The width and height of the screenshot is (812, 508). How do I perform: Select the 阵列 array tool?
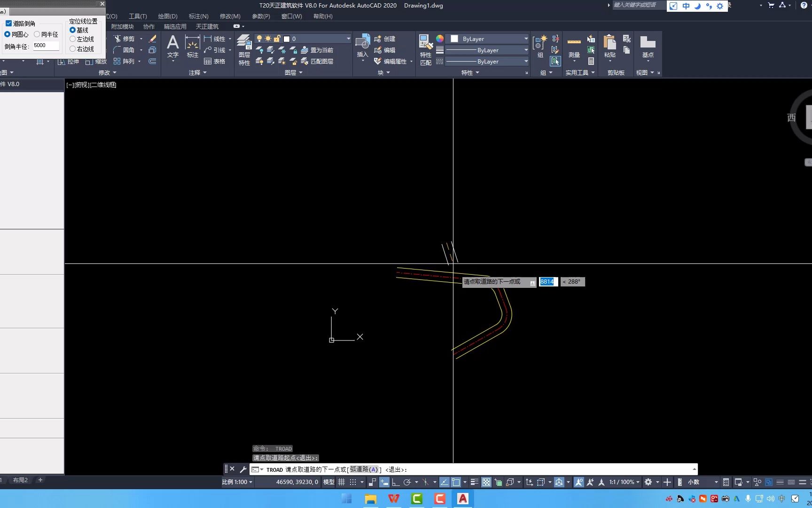pos(124,61)
